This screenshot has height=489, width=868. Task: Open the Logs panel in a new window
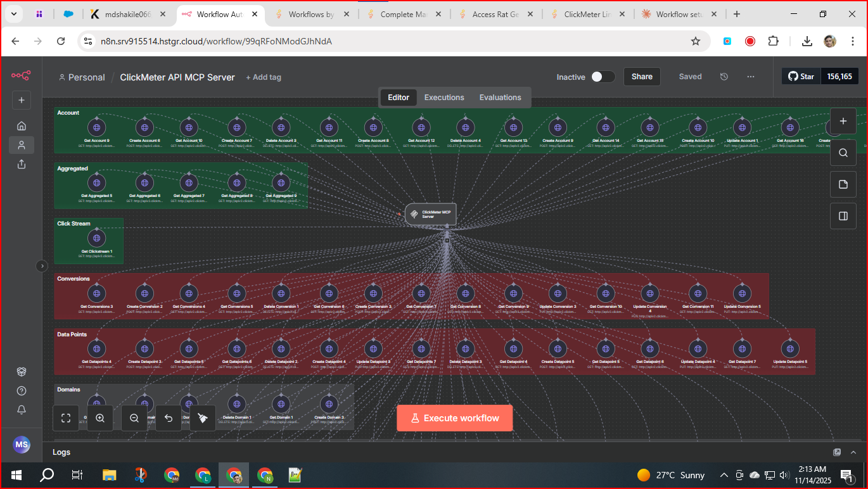click(837, 452)
